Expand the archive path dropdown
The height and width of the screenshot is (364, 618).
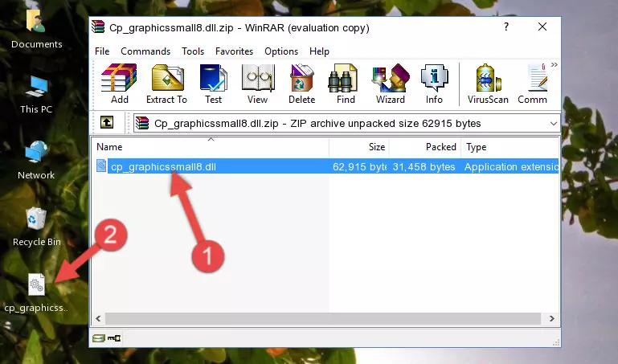point(554,124)
